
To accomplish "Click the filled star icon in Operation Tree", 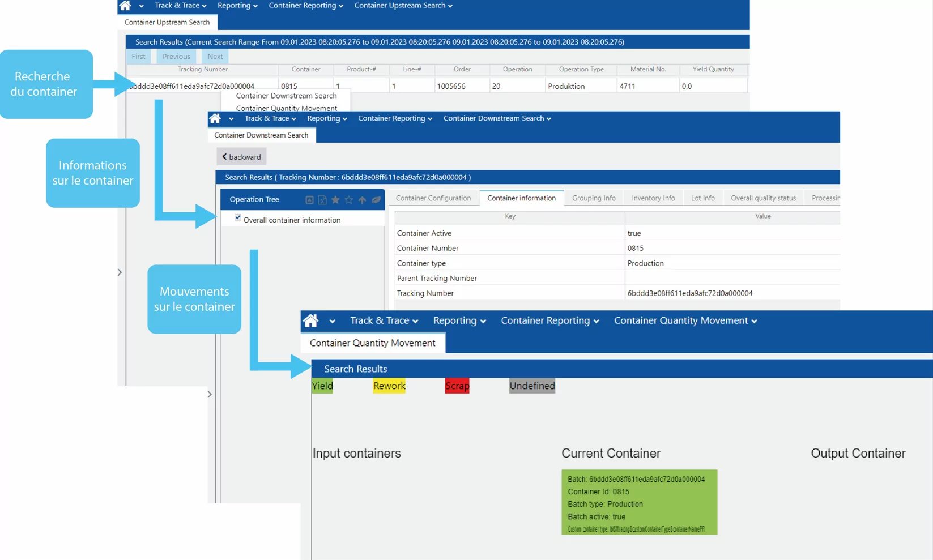I will click(x=335, y=200).
